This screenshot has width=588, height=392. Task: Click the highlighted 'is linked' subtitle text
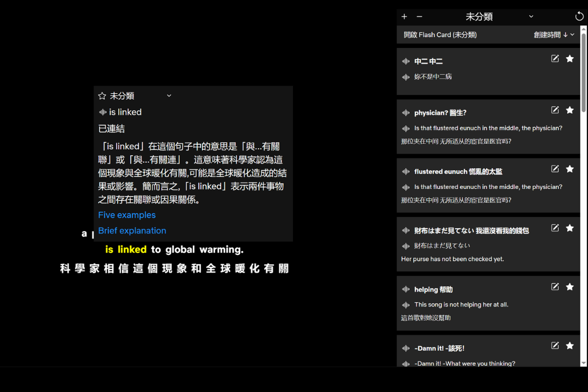coord(126,250)
